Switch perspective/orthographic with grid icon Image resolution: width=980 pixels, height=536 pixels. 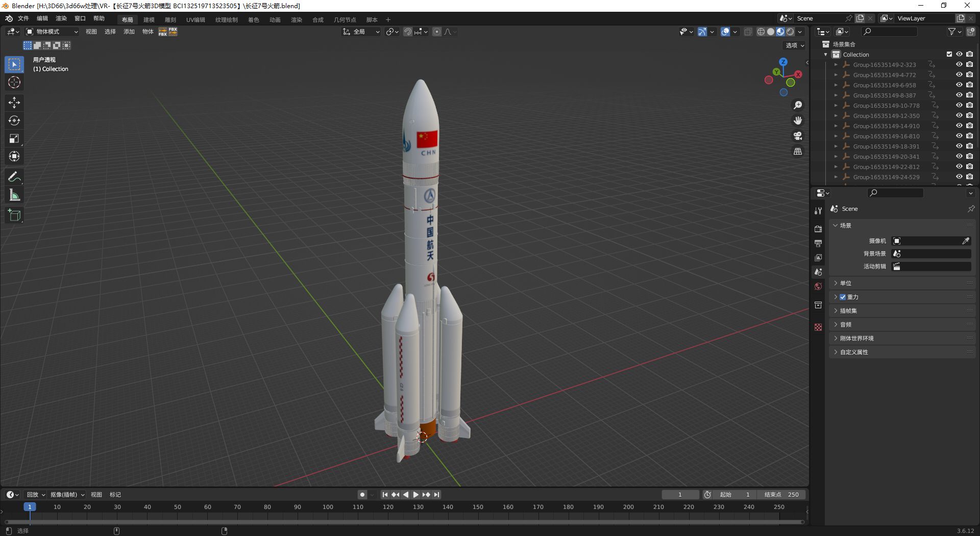(x=798, y=151)
